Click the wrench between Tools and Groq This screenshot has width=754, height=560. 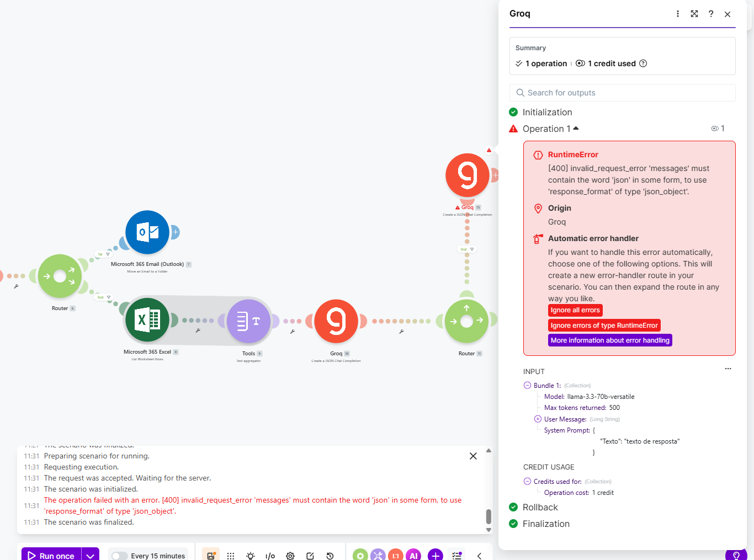293,332
